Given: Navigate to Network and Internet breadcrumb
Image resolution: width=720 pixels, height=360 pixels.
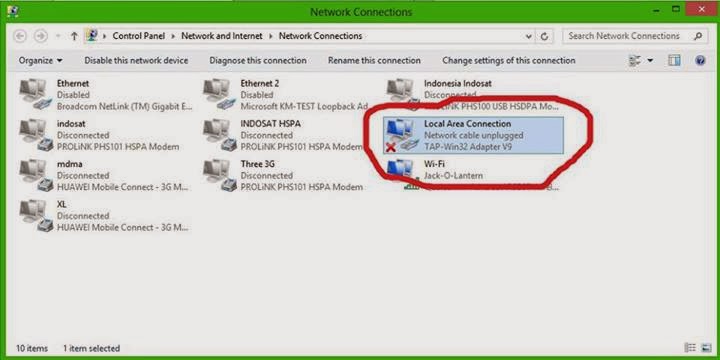Looking at the screenshot, I should pyautogui.click(x=222, y=36).
